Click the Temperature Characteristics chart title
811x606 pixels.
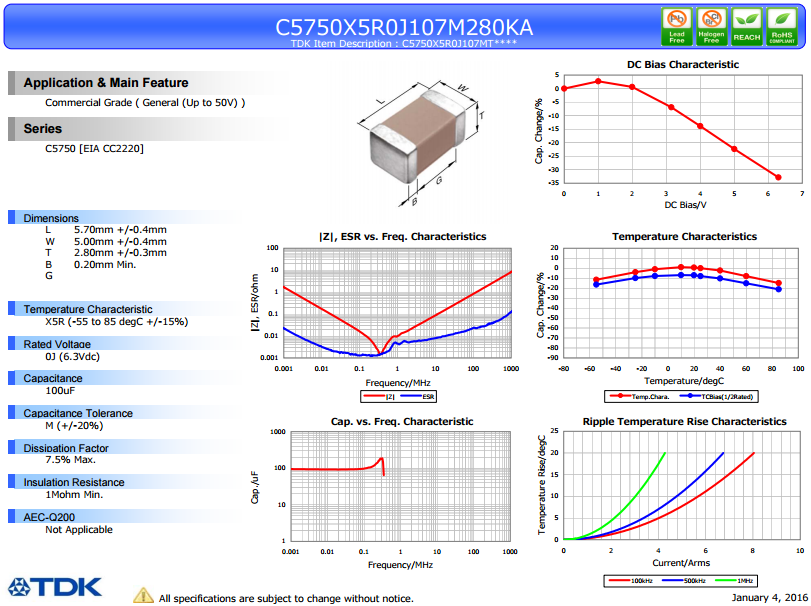point(684,237)
